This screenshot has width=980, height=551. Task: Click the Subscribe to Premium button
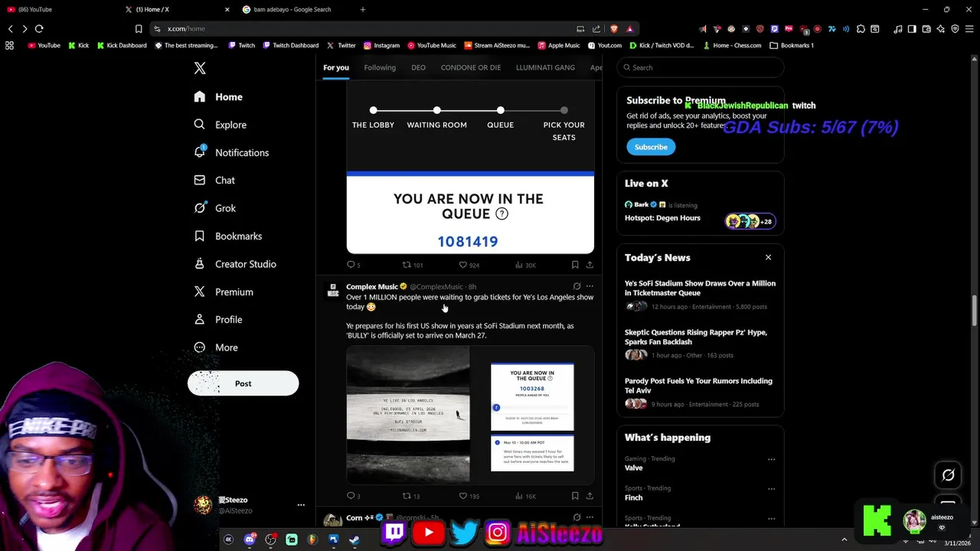[x=651, y=147]
